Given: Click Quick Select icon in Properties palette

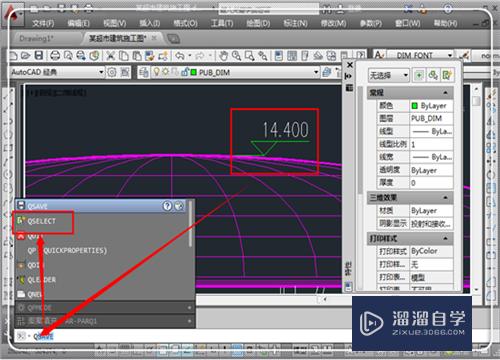Looking at the screenshot, I should pos(446,75).
